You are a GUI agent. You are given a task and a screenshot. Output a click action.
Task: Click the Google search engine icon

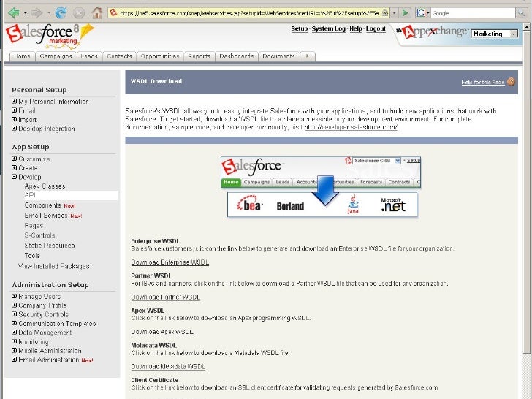421,13
